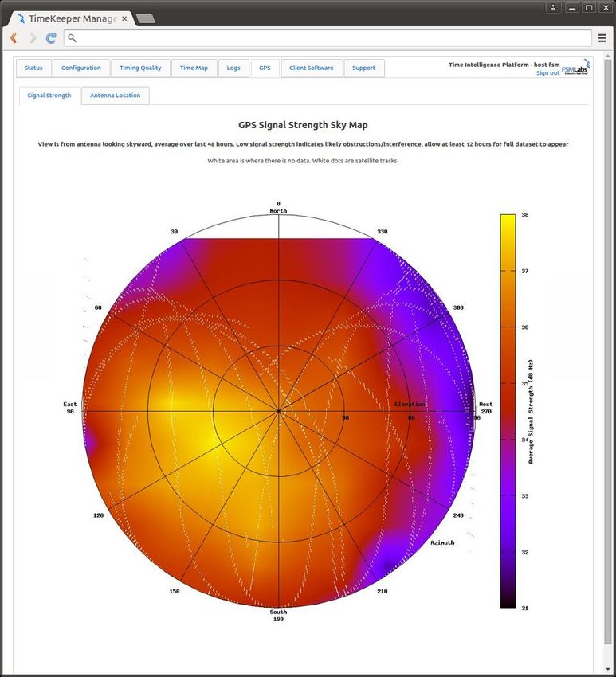Viewport: 616px width, 677px height.
Task: Switch to the Timing Quality tab
Action: 140,68
